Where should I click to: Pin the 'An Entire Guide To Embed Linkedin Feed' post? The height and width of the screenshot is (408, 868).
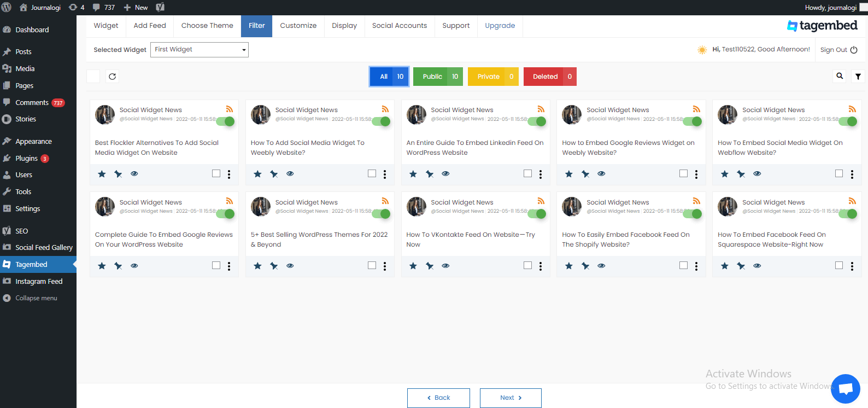coord(430,174)
